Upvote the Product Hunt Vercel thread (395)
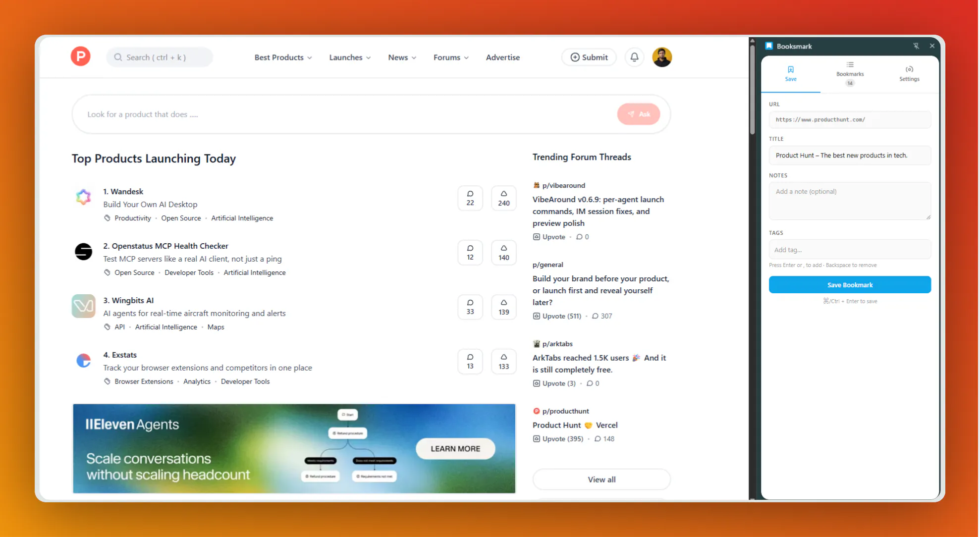The image size is (980, 537). point(558,439)
